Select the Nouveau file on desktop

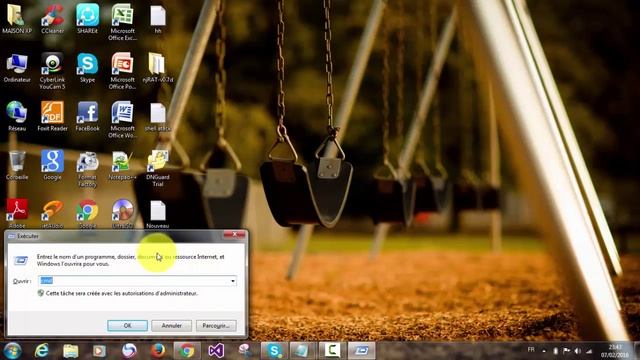(x=158, y=214)
